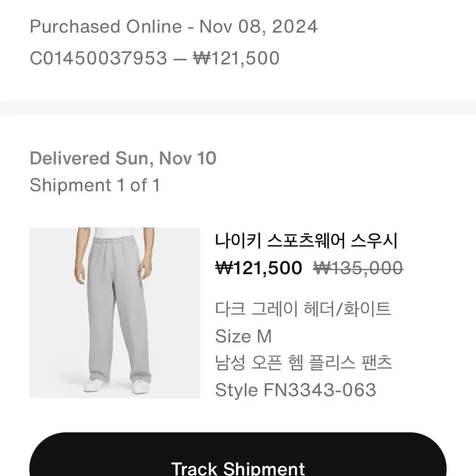The width and height of the screenshot is (476, 476).
Task: Tap the Track Shipment button
Action: coord(237,455)
